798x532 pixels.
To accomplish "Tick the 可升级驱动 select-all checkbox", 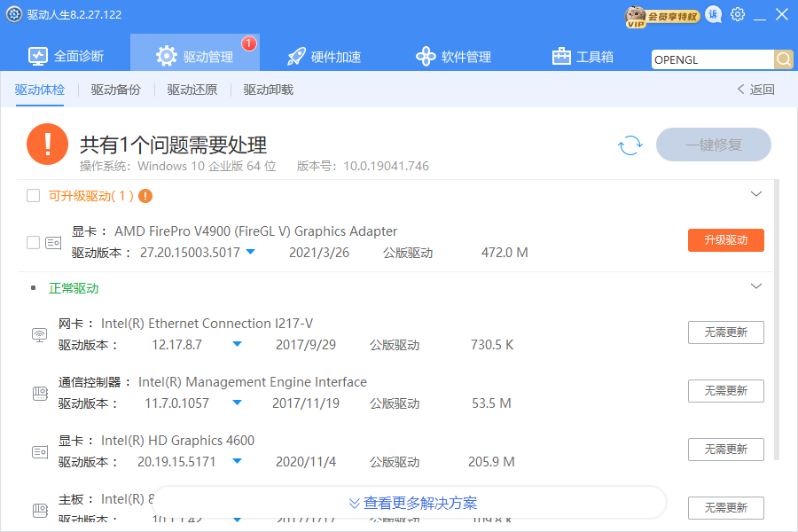I will 33,195.
